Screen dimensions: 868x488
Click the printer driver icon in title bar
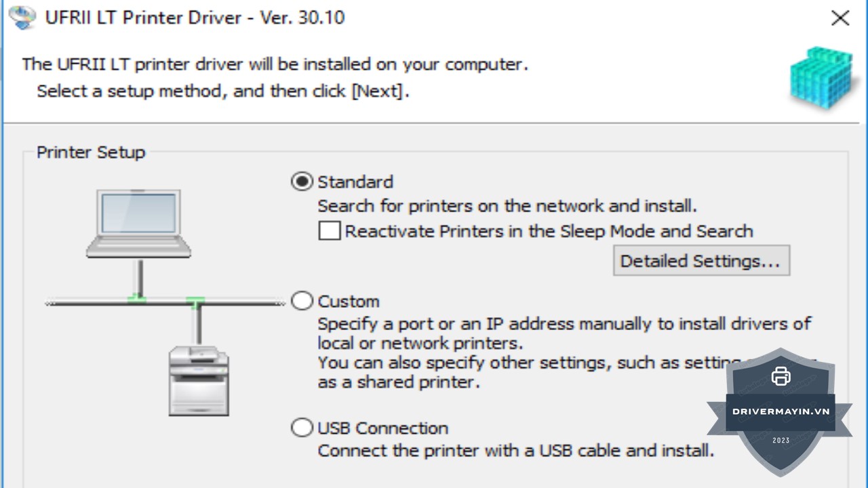(x=22, y=18)
